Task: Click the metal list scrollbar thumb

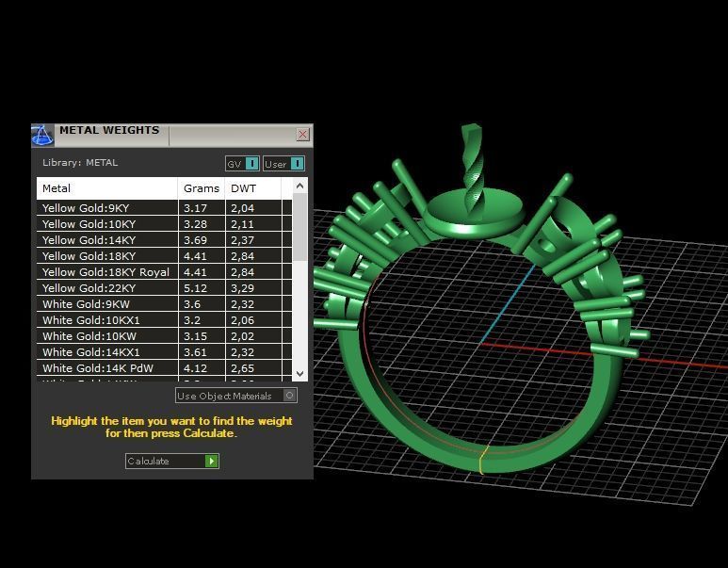Action: point(299,227)
